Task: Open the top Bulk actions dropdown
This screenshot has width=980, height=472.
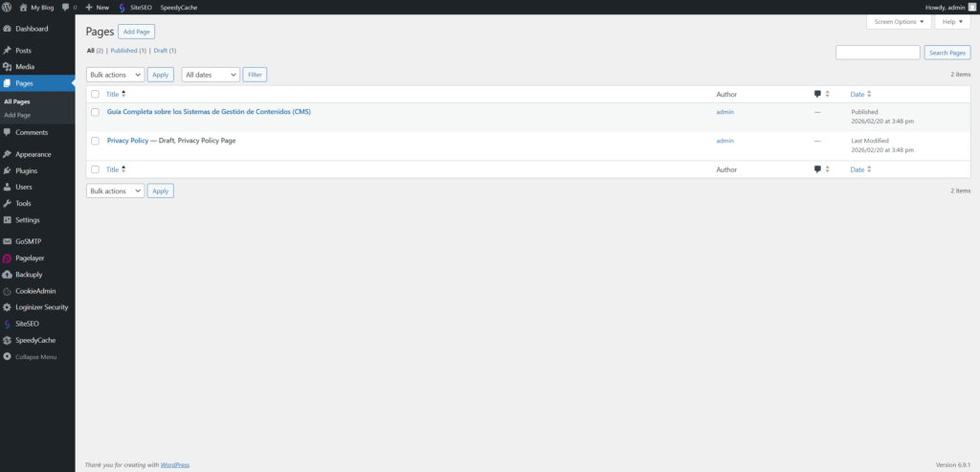Action: click(115, 74)
